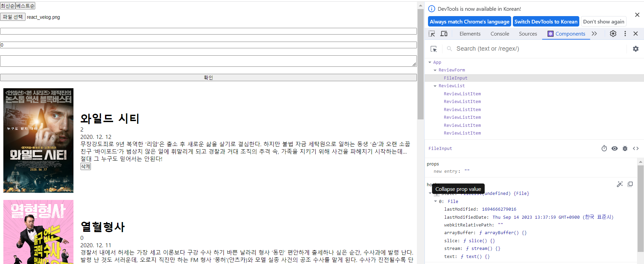The height and width of the screenshot is (264, 644).
Task: Click Switch DevTools to Korean button
Action: pos(546,21)
